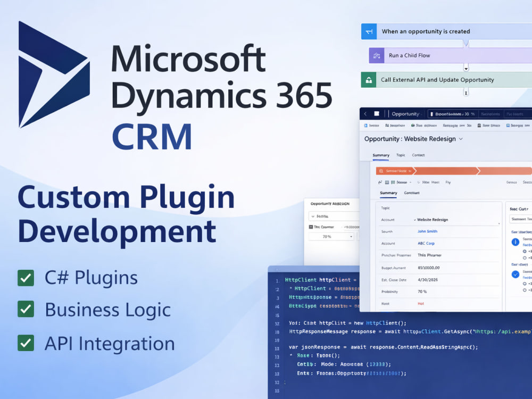Select the Call External API and Update Opportunity step

pyautogui.click(x=446, y=80)
